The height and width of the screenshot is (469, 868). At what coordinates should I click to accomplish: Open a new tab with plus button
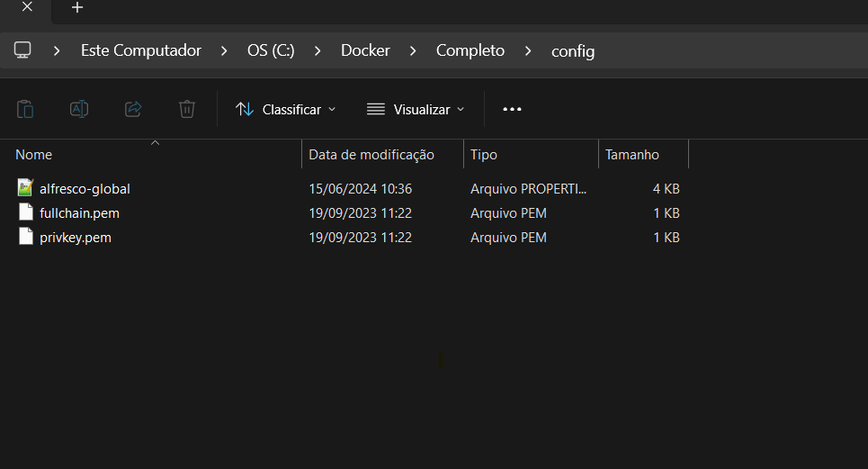(x=77, y=8)
